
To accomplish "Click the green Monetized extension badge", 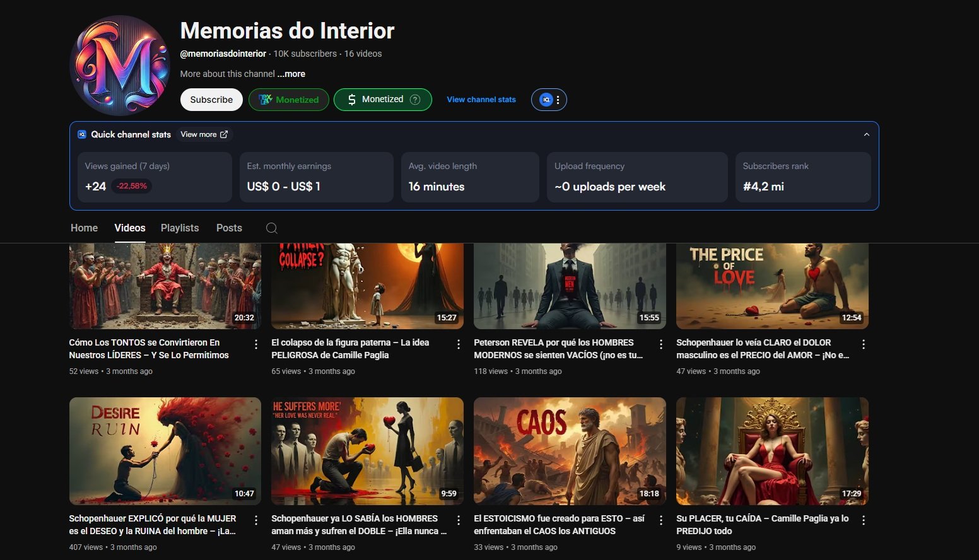I will tap(289, 100).
